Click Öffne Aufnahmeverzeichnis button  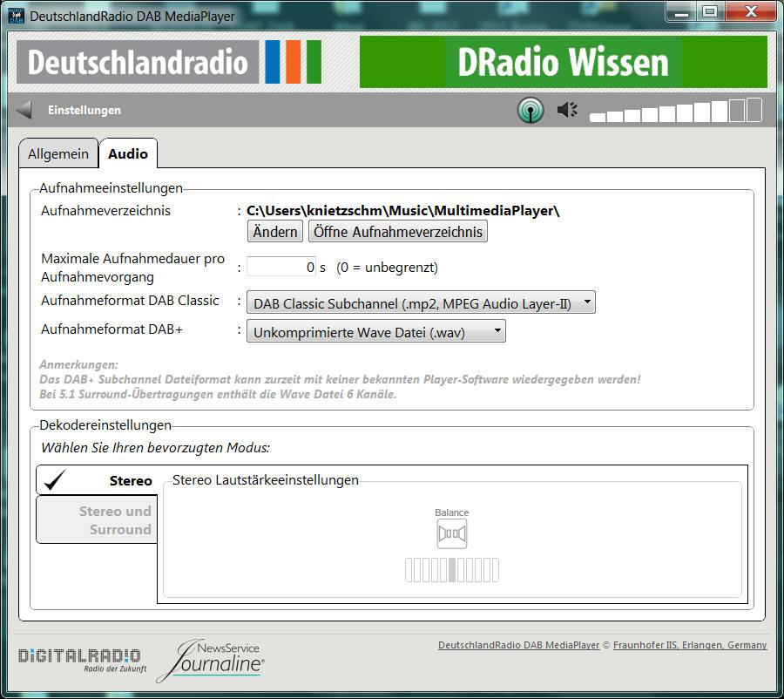(x=398, y=232)
